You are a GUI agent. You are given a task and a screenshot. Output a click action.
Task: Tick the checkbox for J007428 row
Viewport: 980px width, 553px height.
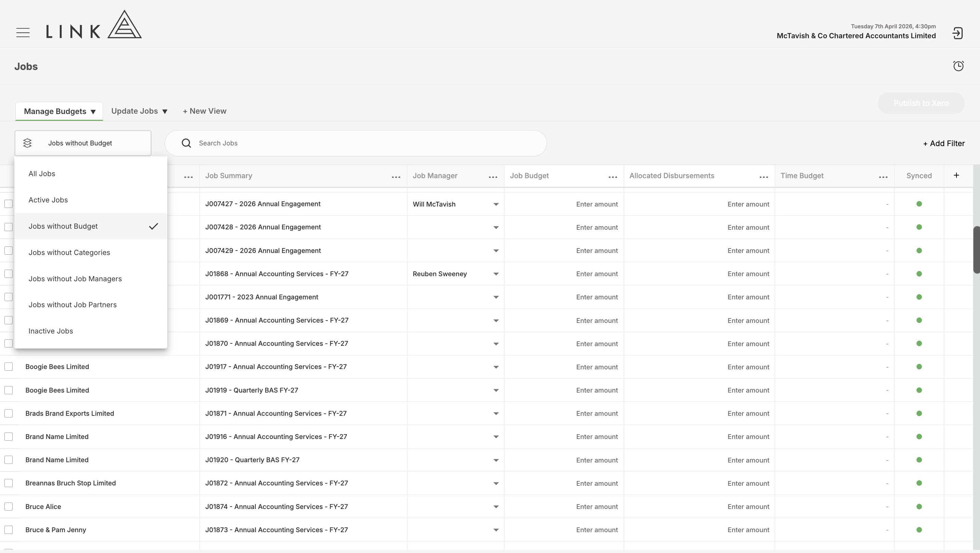point(9,227)
